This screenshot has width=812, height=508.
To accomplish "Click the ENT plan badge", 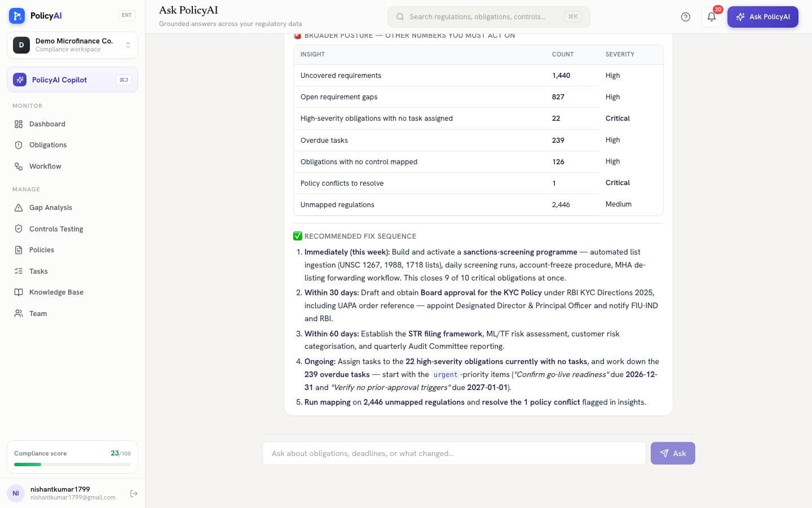I will click(127, 15).
